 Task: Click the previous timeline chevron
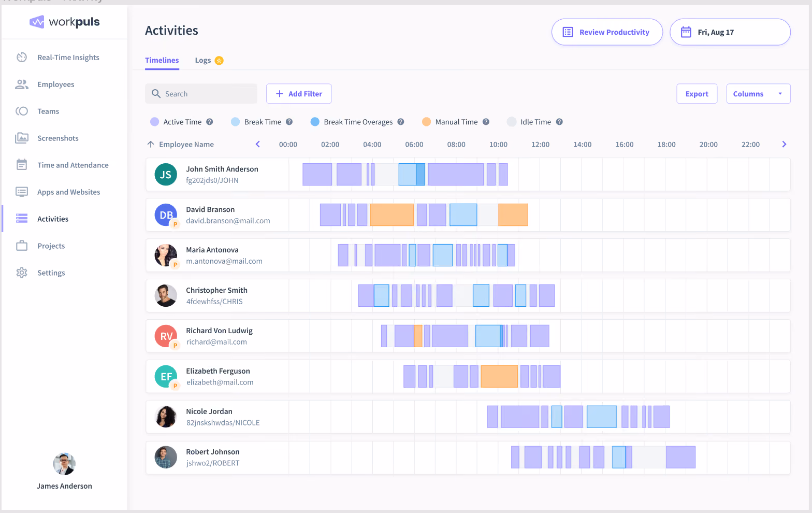(258, 144)
